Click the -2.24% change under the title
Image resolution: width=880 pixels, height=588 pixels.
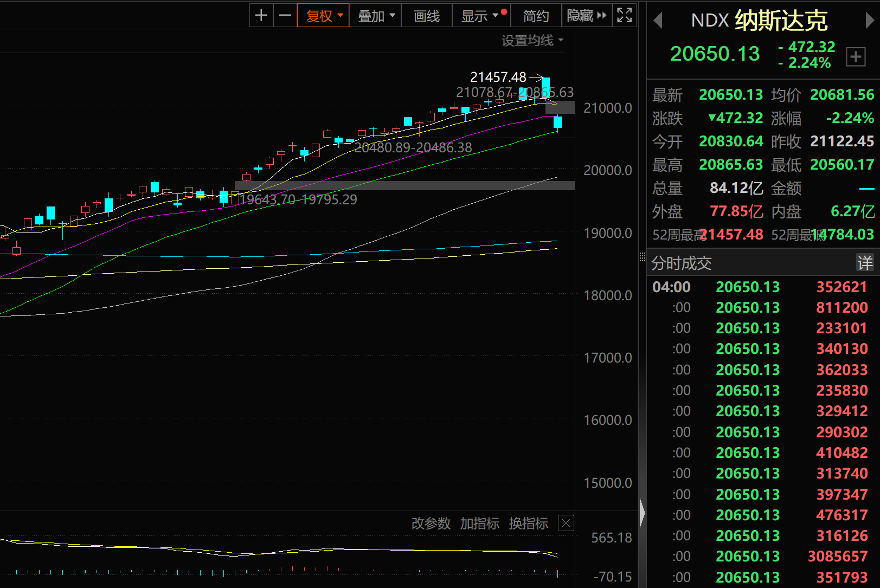tap(804, 63)
